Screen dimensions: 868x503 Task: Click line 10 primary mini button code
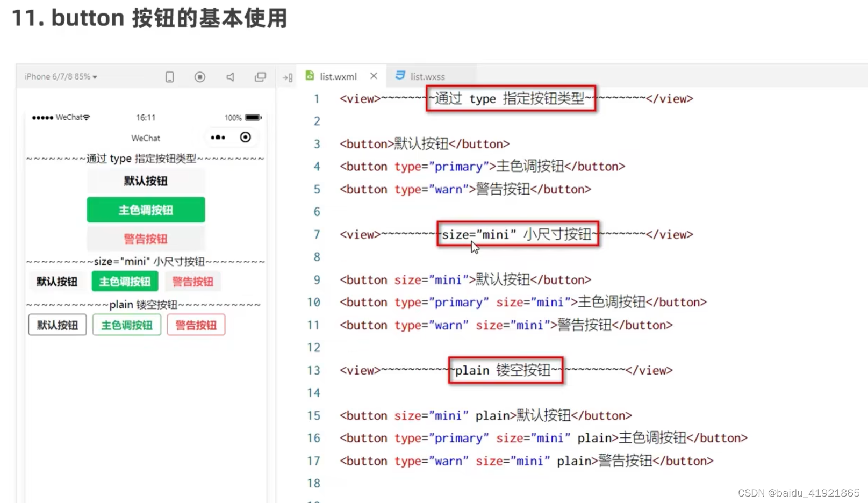click(x=523, y=302)
